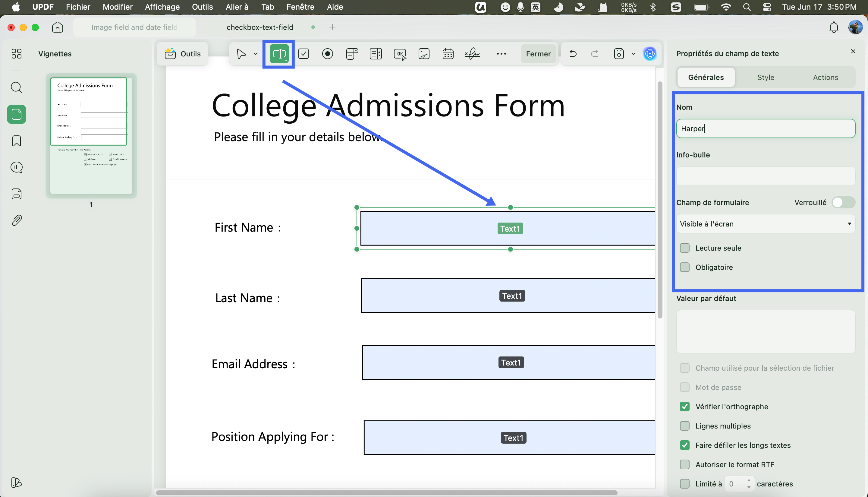Open the UPDF AI assistant icon
This screenshot has height=497, width=868.
[x=650, y=54]
